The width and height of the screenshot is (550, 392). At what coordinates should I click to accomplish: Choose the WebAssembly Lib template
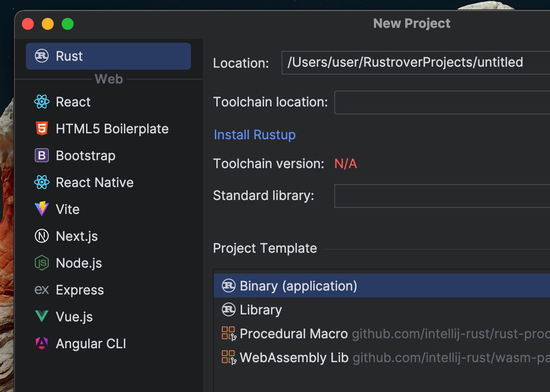(x=381, y=357)
